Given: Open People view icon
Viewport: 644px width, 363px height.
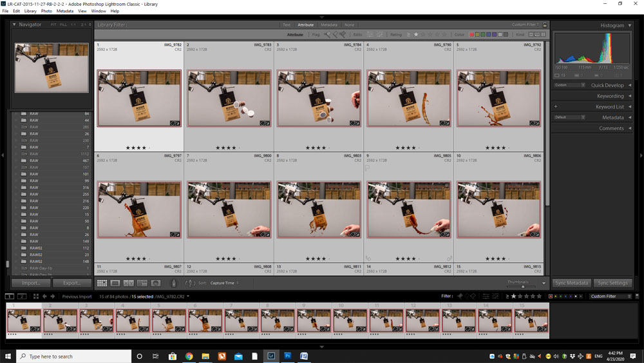Looking at the screenshot, I should tap(156, 283).
